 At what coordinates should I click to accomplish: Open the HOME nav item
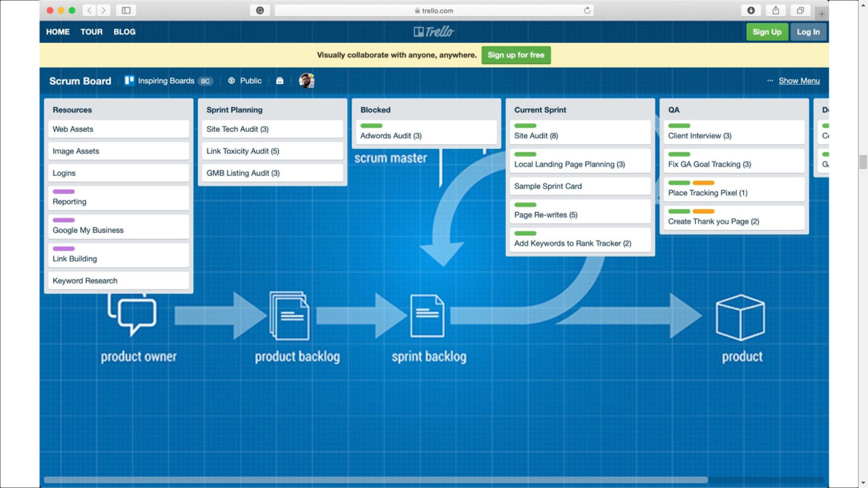[58, 32]
